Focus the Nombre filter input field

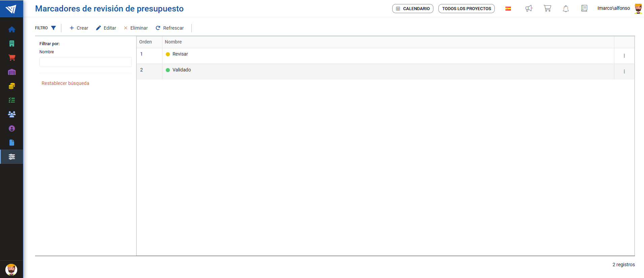85,62
